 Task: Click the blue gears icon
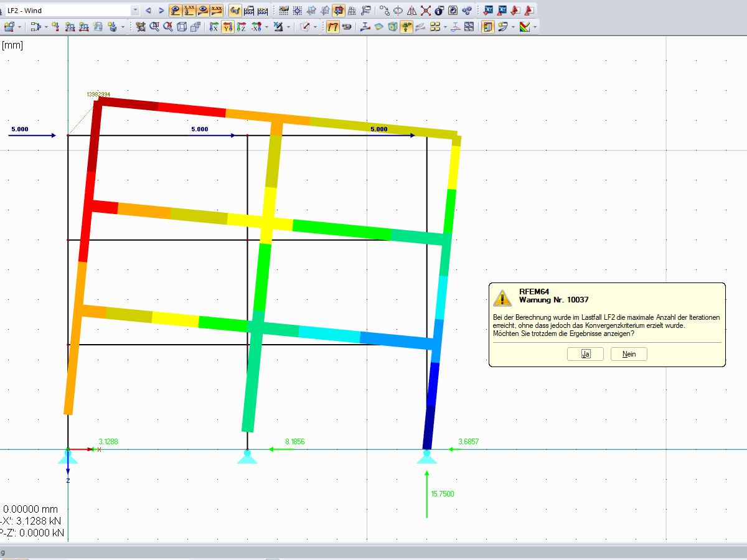466,11
